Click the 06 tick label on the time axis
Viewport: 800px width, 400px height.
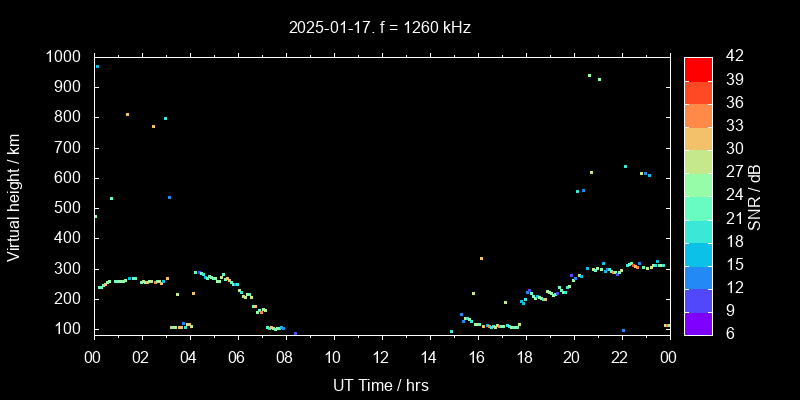tap(236, 358)
